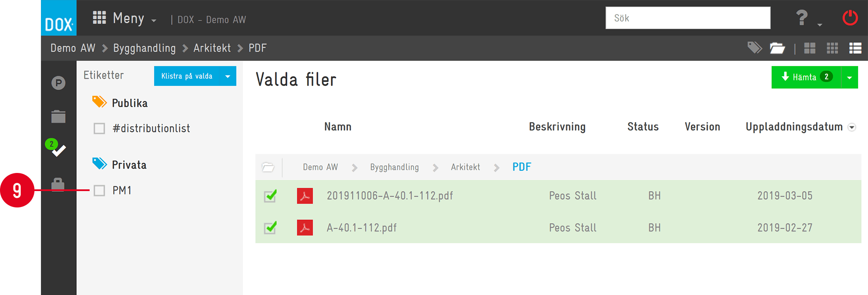Click the DOX logo
Screen dimensions: 868x295
click(x=59, y=18)
